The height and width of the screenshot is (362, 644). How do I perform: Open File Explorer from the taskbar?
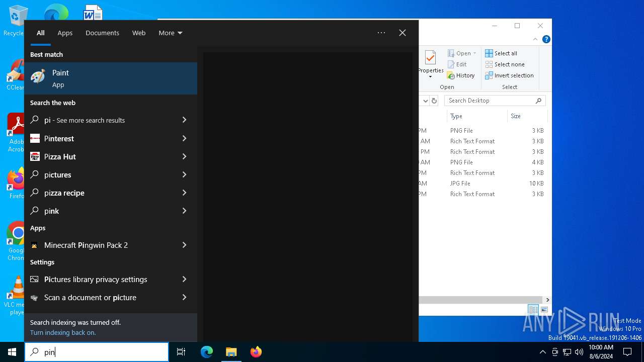coord(231,352)
